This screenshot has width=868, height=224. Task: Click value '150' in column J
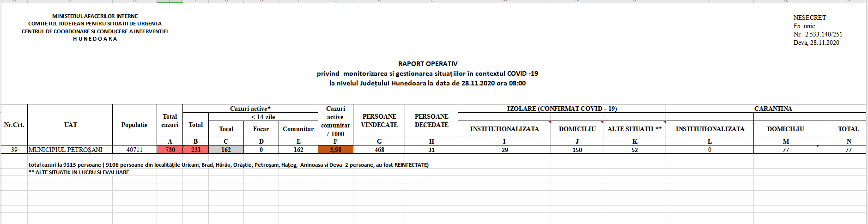(x=577, y=150)
